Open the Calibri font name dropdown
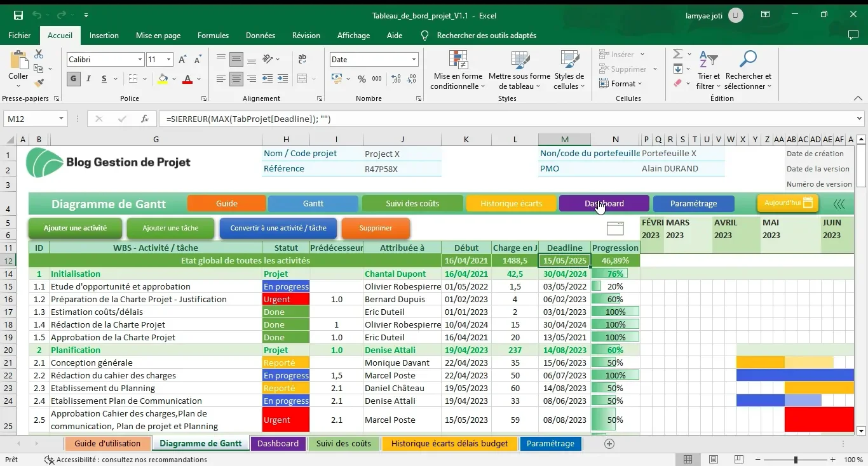Screen dimensions: 868x466 click(140, 60)
